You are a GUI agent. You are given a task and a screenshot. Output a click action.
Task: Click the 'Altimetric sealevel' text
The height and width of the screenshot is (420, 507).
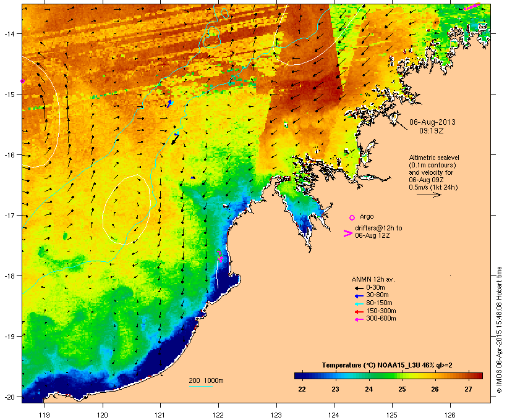pyautogui.click(x=434, y=157)
